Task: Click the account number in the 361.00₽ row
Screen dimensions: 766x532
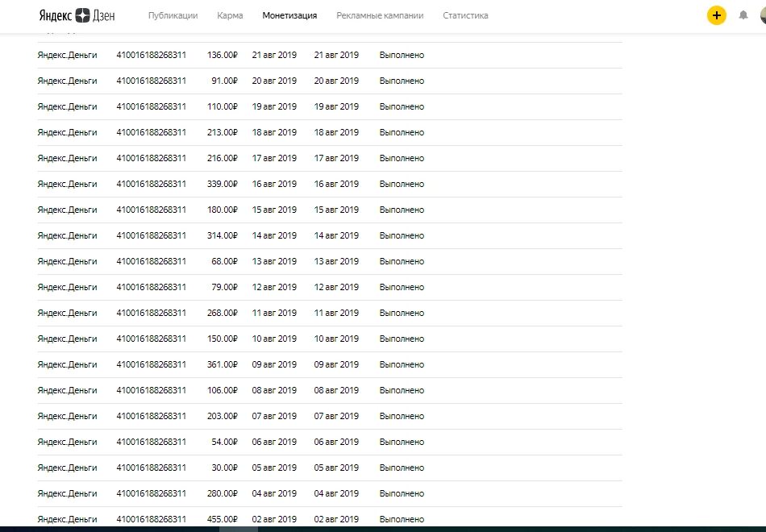Action: pyautogui.click(x=152, y=365)
